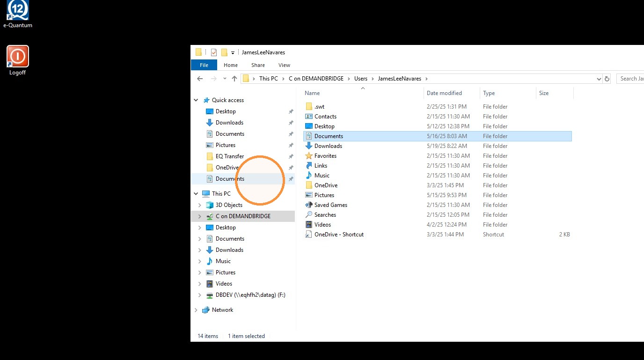Click the Videos filmstrip icon in navigation pane

click(210, 284)
